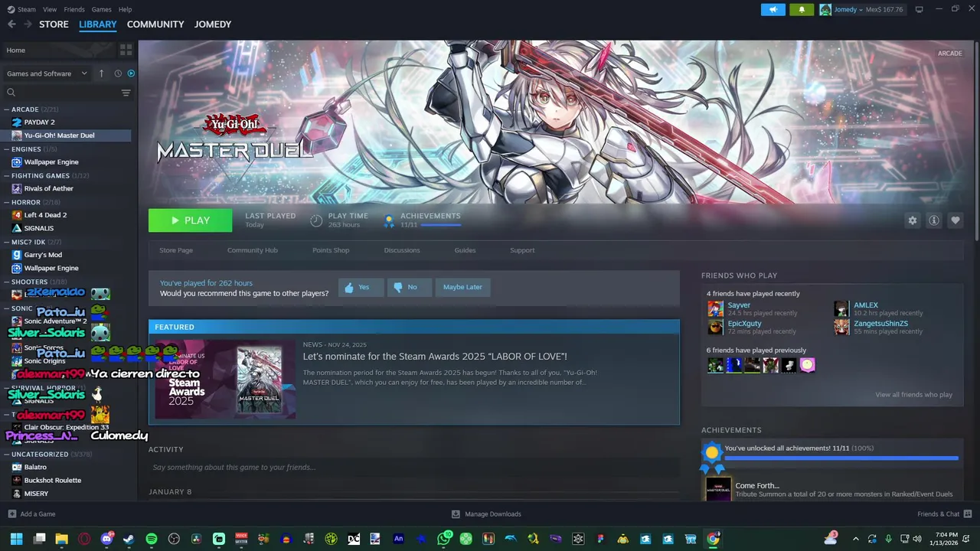Collapse the UNCATEGORIZED category
This screenshot has width=980, height=551.
6,454
